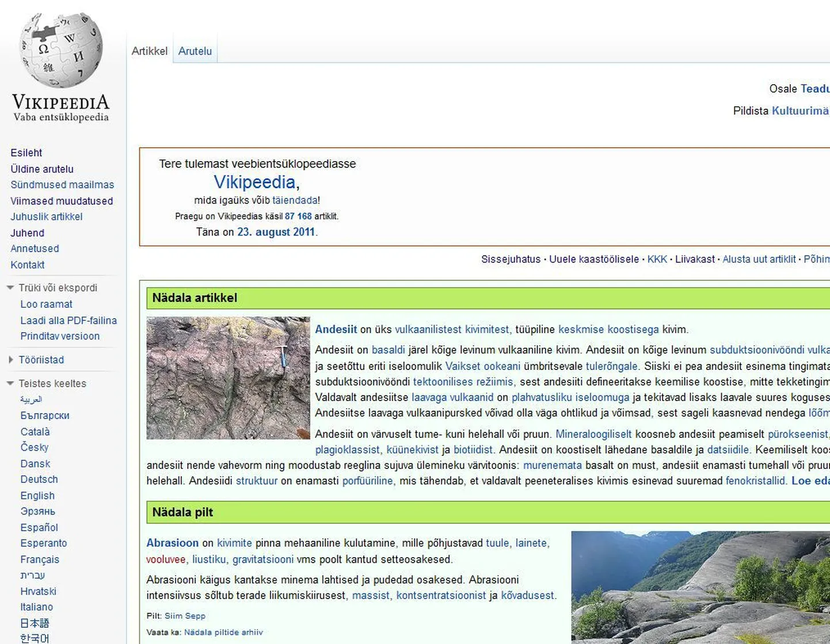Switch language to Hebrew (עברית)
830x644 pixels.
[x=32, y=575]
